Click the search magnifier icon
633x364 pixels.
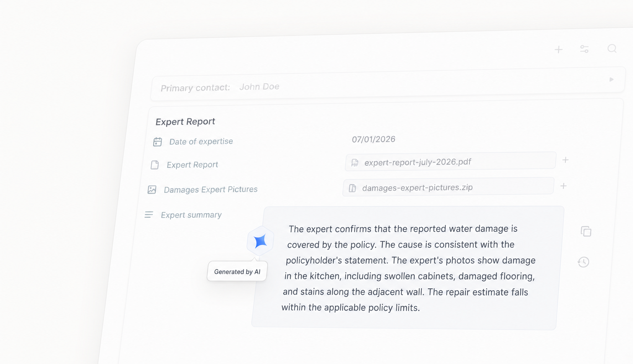pos(612,49)
